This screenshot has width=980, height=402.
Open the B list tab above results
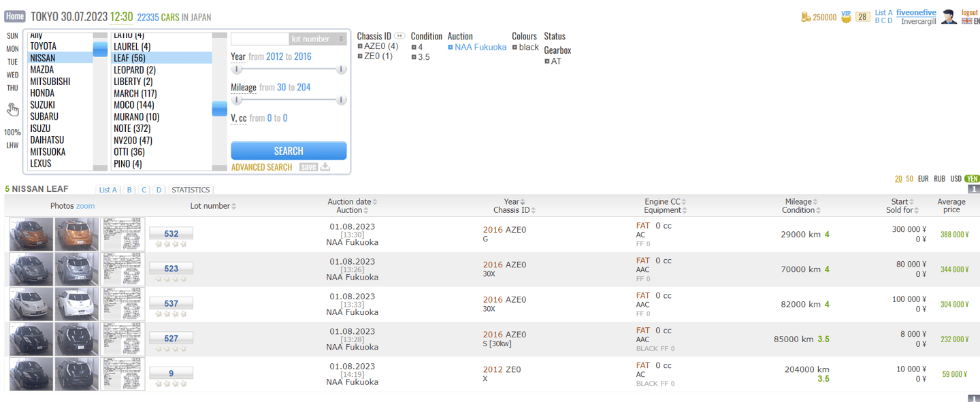click(x=129, y=190)
